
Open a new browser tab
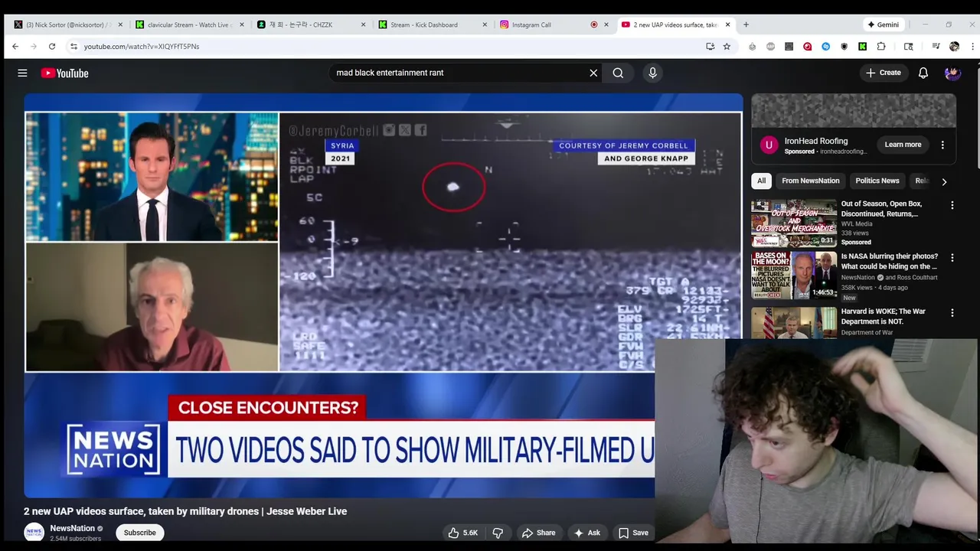pyautogui.click(x=746, y=24)
